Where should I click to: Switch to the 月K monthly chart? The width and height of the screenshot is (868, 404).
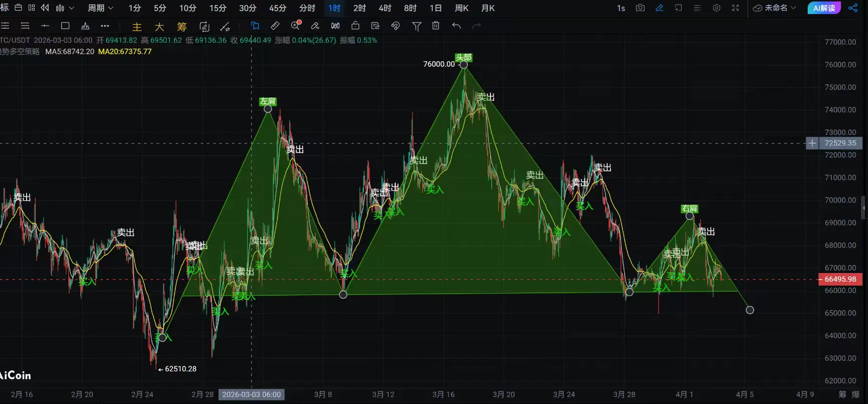point(488,8)
